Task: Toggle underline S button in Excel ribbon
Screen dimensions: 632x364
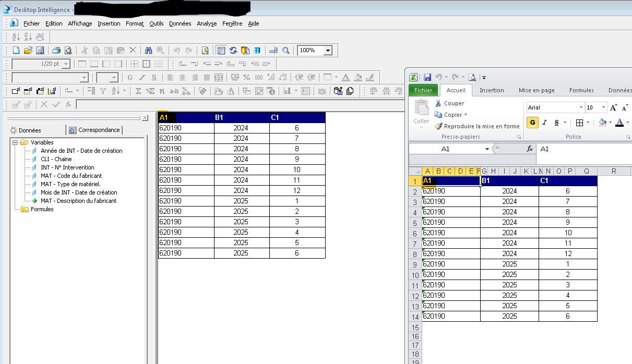Action: pyautogui.click(x=556, y=123)
